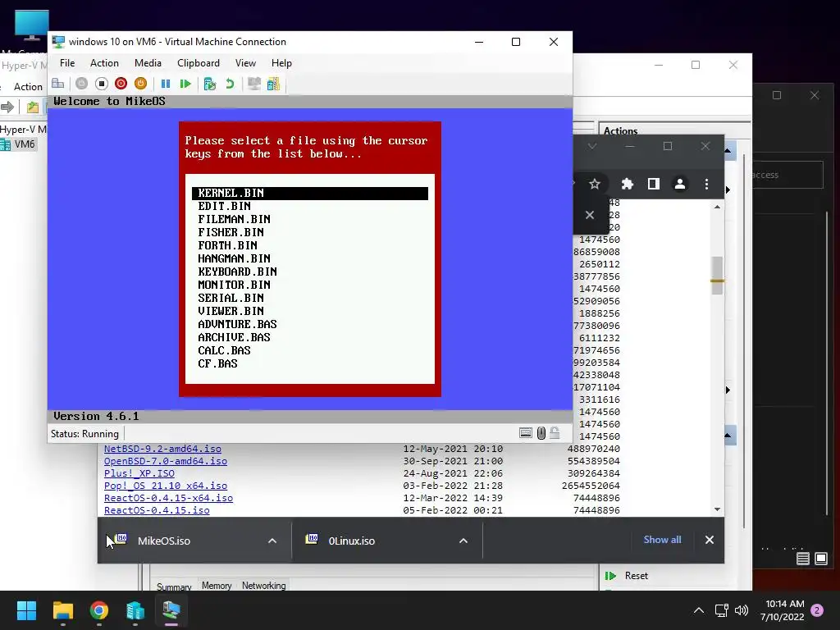Open the Clipboard menu
This screenshot has height=630, width=840.
pos(199,63)
